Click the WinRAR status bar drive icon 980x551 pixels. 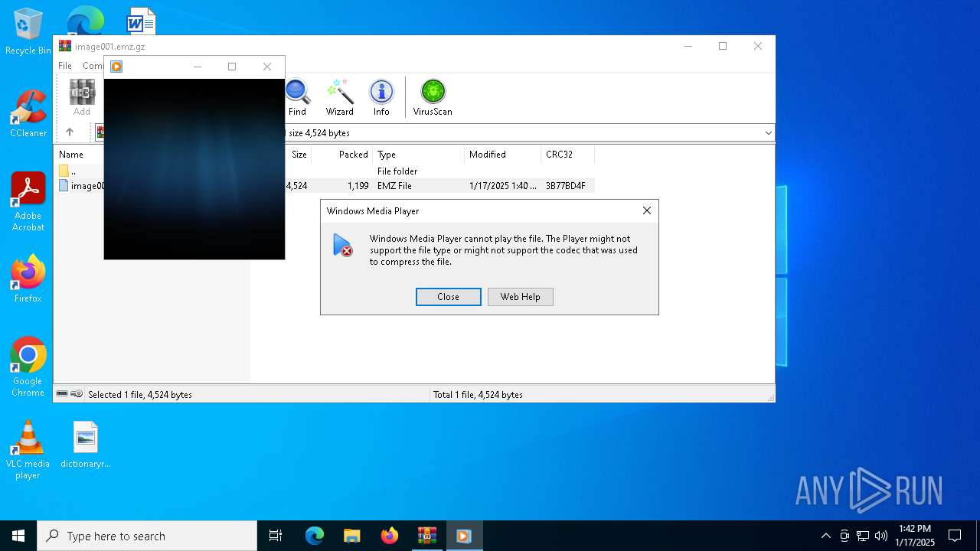pos(62,394)
